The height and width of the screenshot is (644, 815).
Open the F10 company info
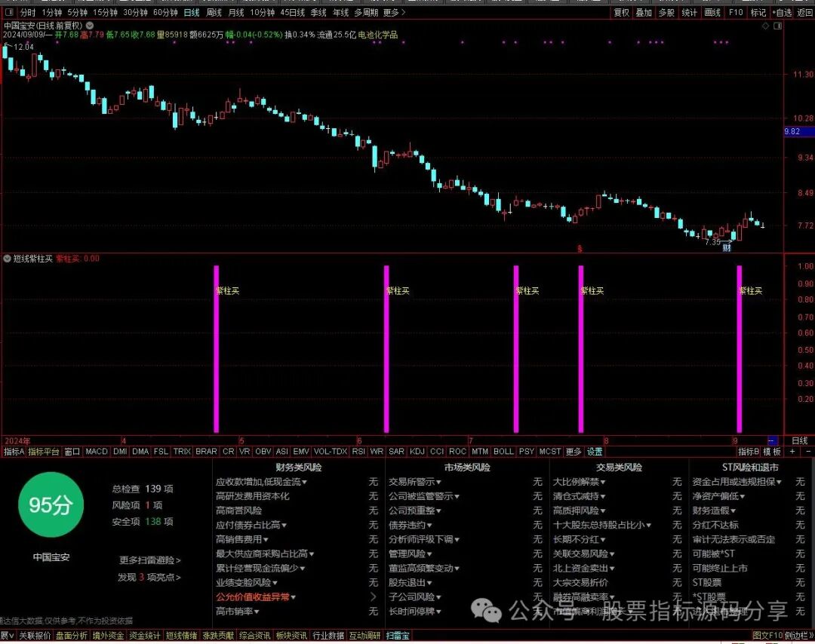click(736, 13)
